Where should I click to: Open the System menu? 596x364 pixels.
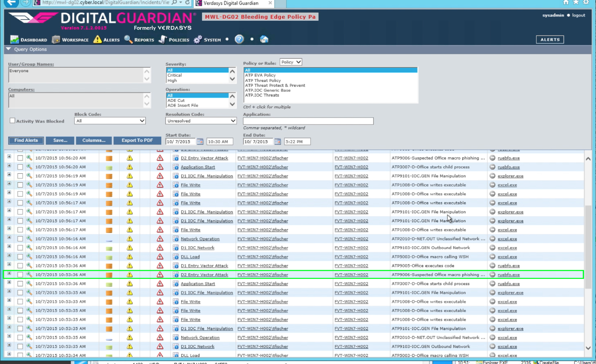click(x=207, y=40)
